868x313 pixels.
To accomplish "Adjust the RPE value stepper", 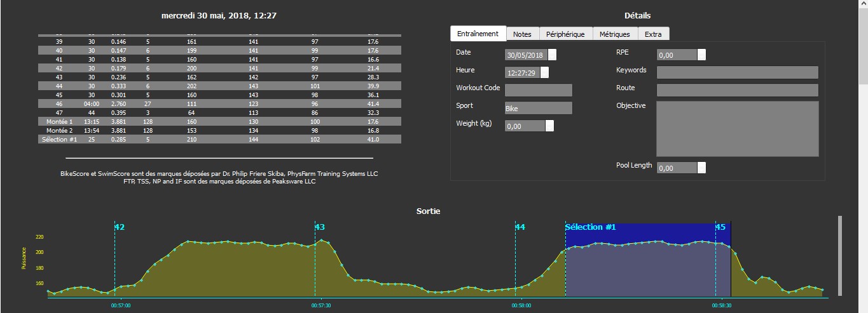I will tap(701, 55).
